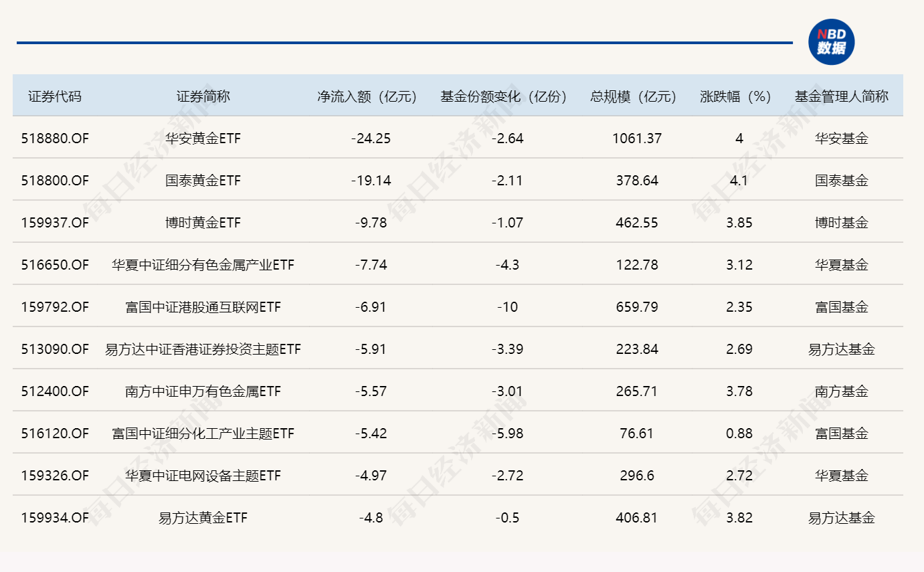The height and width of the screenshot is (572, 924).
Task: Click the 华安黄金ETF fund name
Action: [203, 138]
